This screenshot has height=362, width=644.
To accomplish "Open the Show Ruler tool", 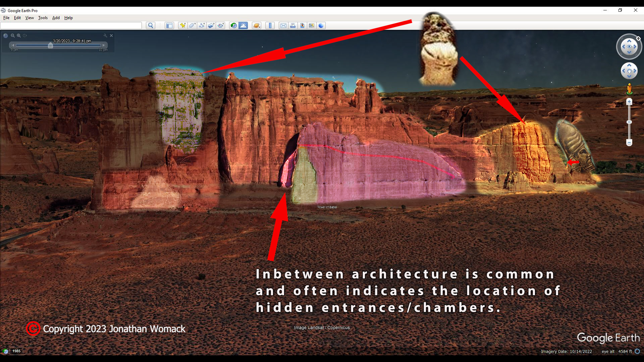I will coord(270,25).
